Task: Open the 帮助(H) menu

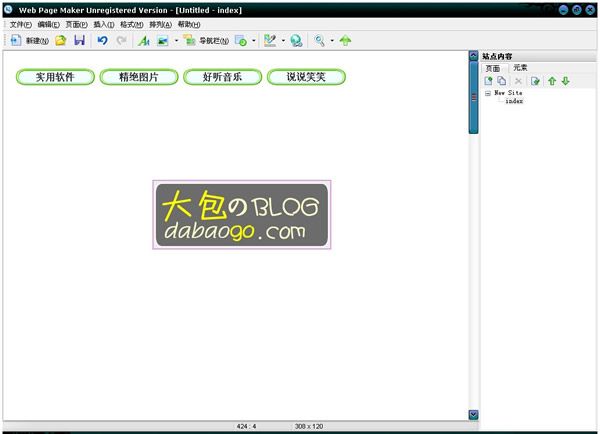Action: tap(189, 24)
